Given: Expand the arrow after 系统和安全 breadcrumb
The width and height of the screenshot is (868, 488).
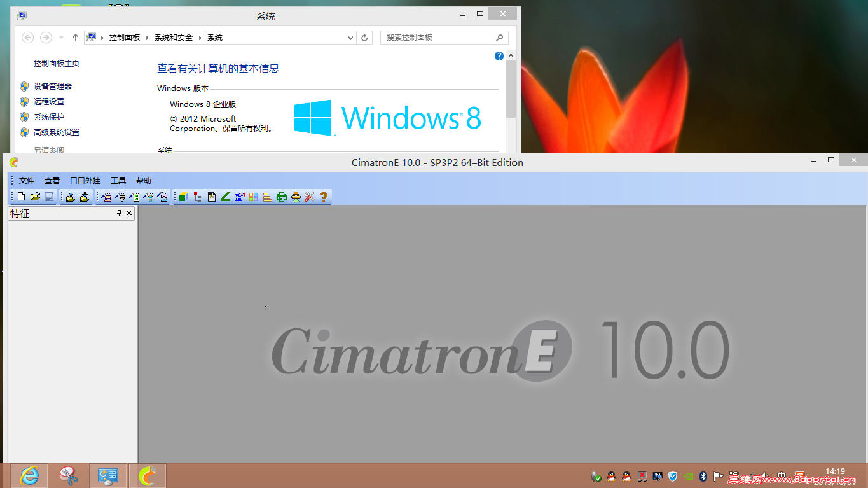Looking at the screenshot, I should tap(200, 38).
